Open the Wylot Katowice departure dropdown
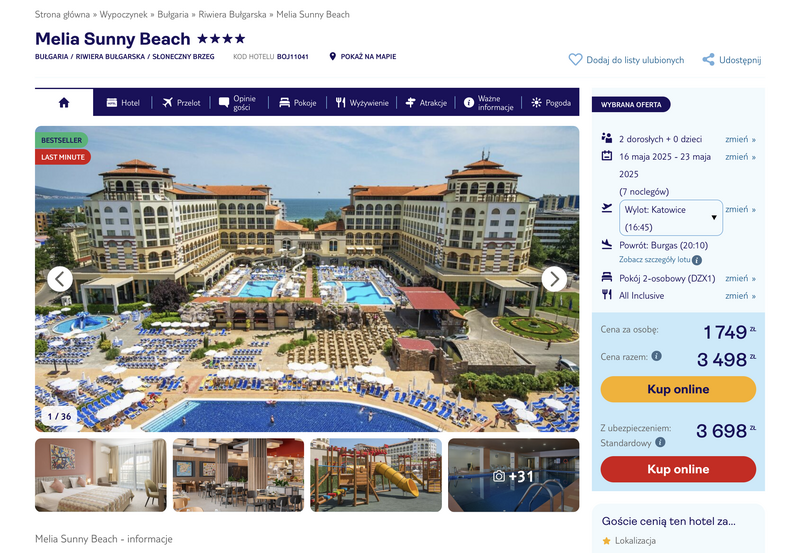Screen dimensions: 800x553 [670, 218]
